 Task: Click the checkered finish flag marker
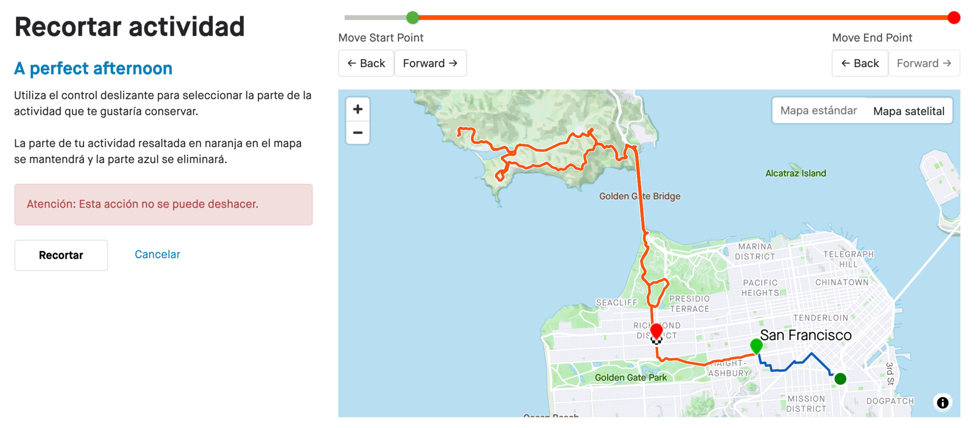[x=656, y=340]
